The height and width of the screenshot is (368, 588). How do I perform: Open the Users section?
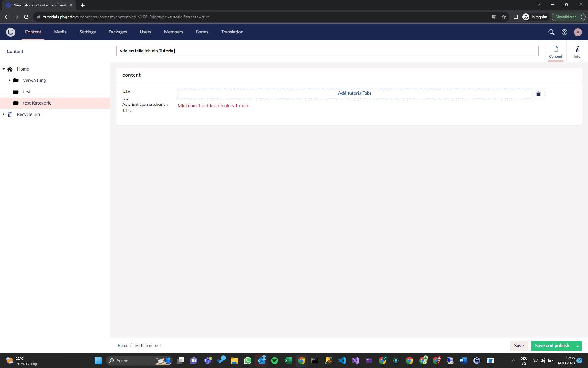coord(145,32)
